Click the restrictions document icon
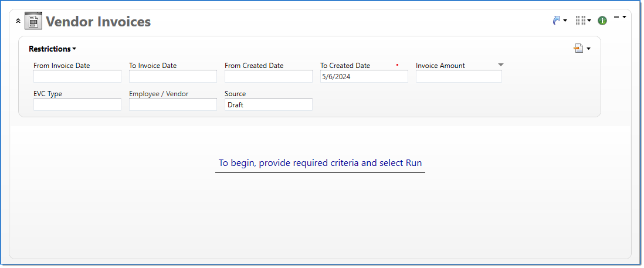The height and width of the screenshot is (268, 644). tap(578, 49)
